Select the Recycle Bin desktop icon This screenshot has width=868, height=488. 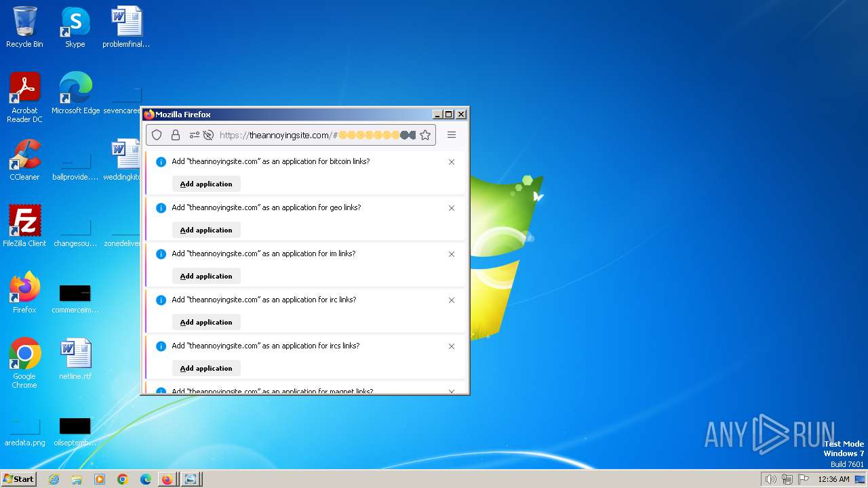point(24,27)
